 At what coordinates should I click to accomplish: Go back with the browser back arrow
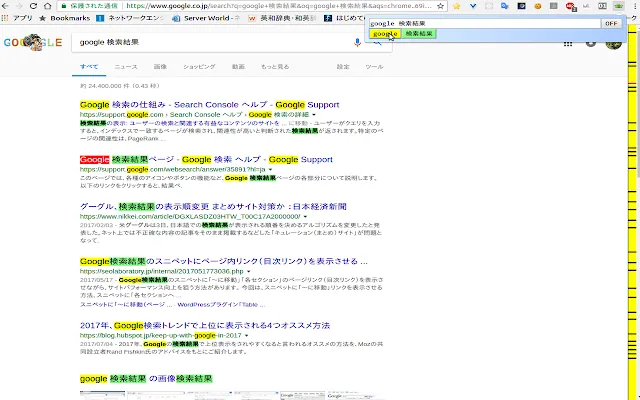(5, 6)
